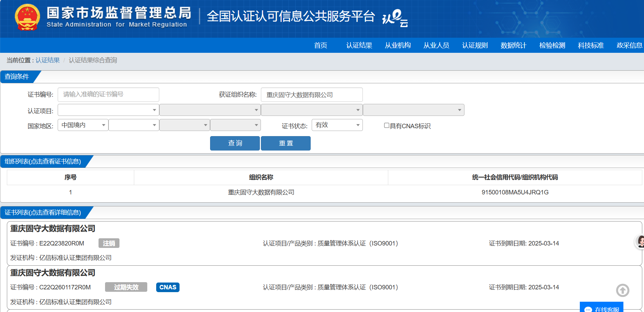Viewport: 644px width, 312px height.
Task: Focus the 获证组织名称 input field
Action: coord(311,95)
